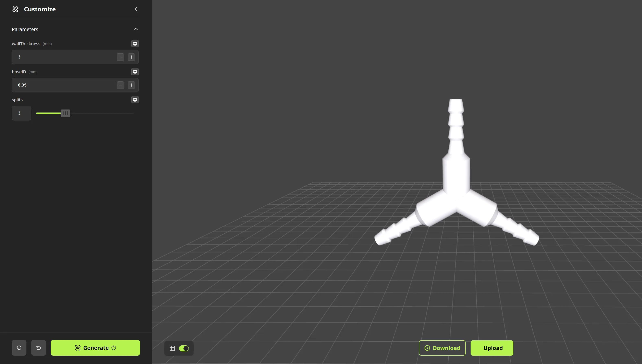Focus the hoseID value field

pos(75,85)
